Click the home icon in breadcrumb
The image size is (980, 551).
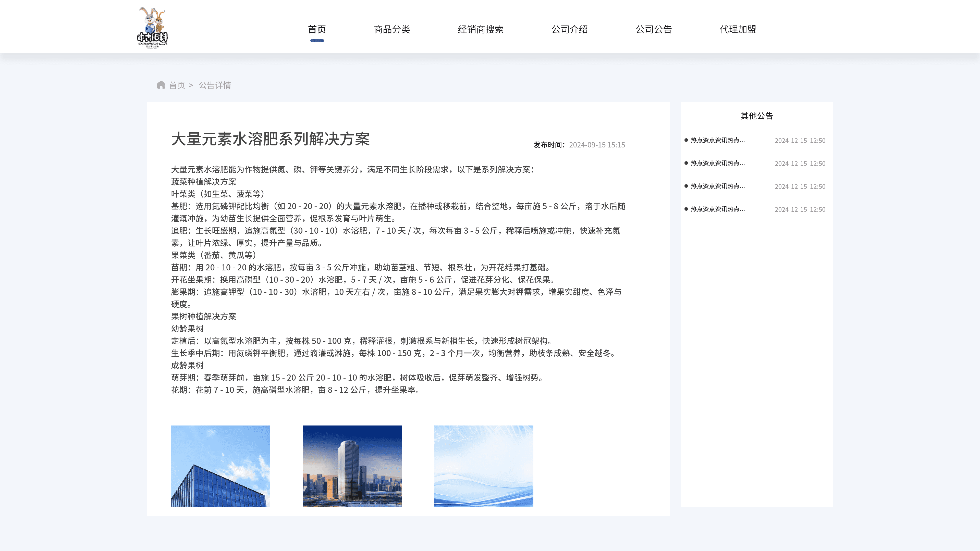tap(161, 85)
